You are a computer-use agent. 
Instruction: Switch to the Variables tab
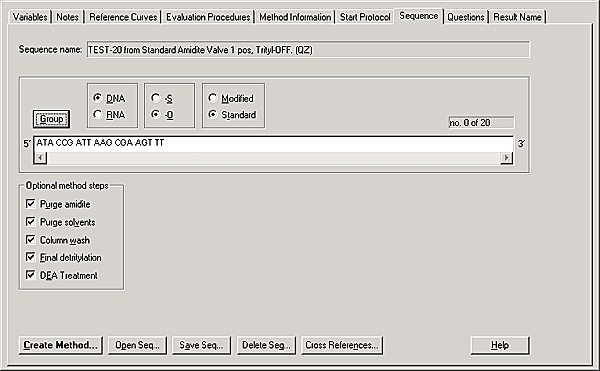click(x=30, y=17)
